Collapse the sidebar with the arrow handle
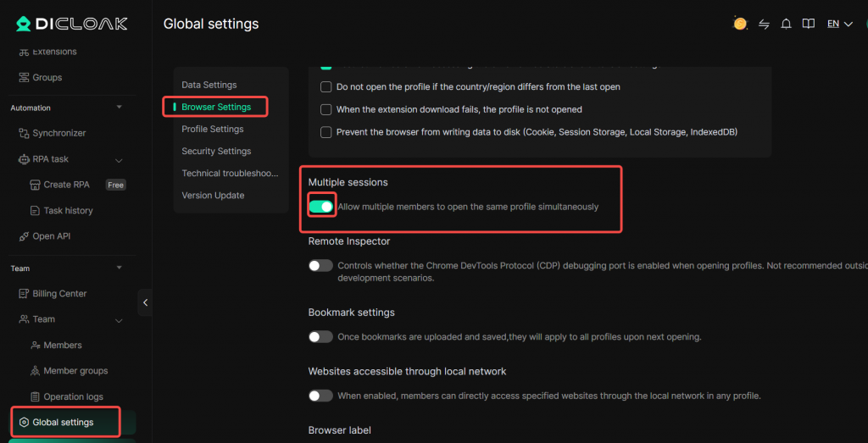Screen dimensions: 868x443 (145, 302)
